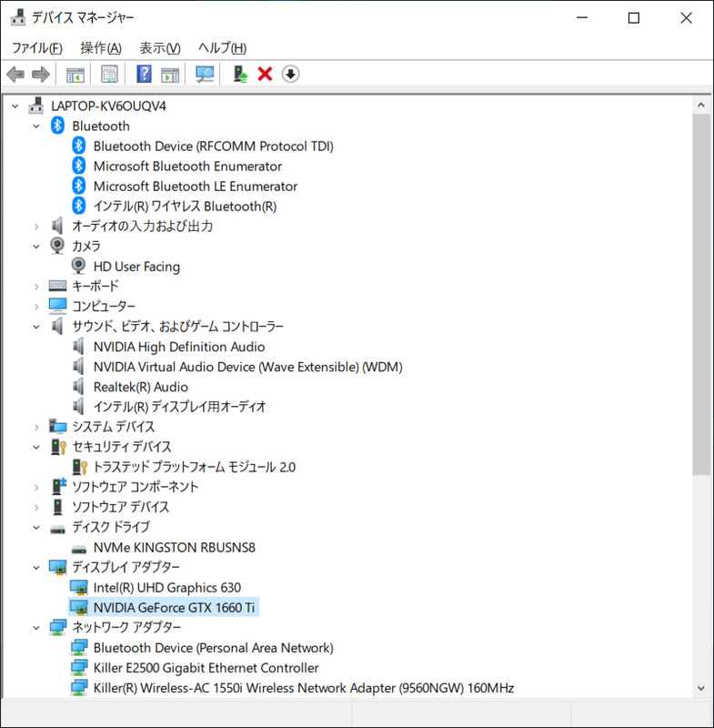The image size is (714, 728).
Task: Click the Forward arrow toolbar icon
Action: 41,75
